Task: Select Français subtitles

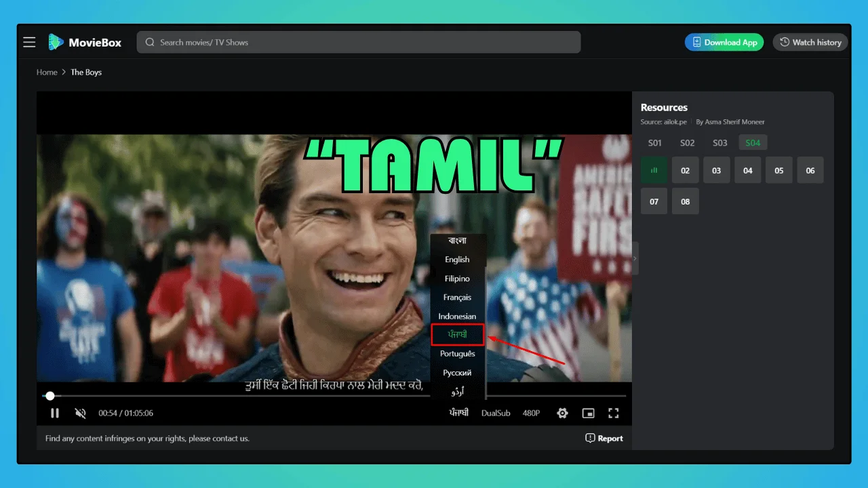Action: 458,298
